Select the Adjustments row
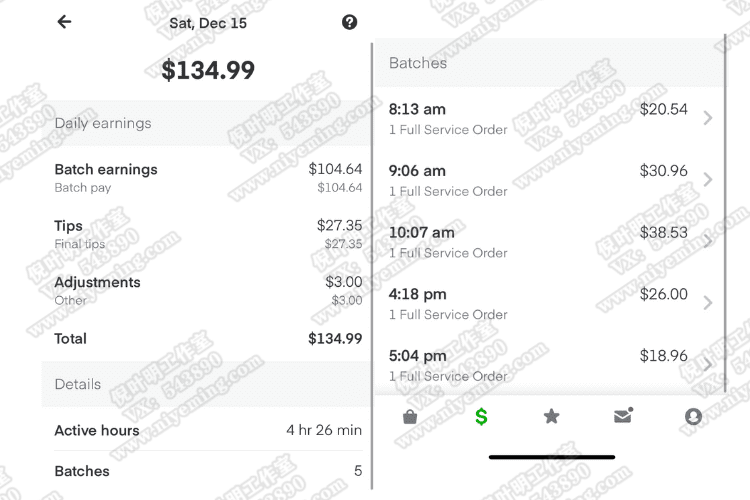Screen dimensions: 750x500 208,290
